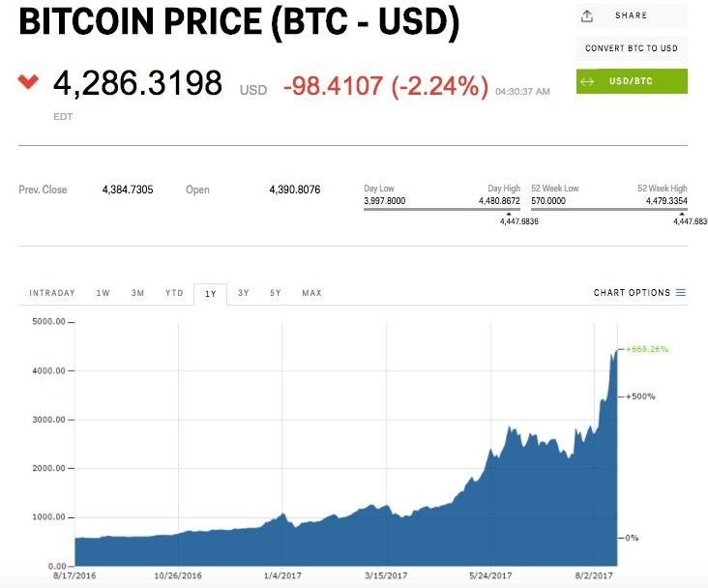Click the +500% level marker on the chart
Screen dimensions: 708x588
[x=641, y=397]
